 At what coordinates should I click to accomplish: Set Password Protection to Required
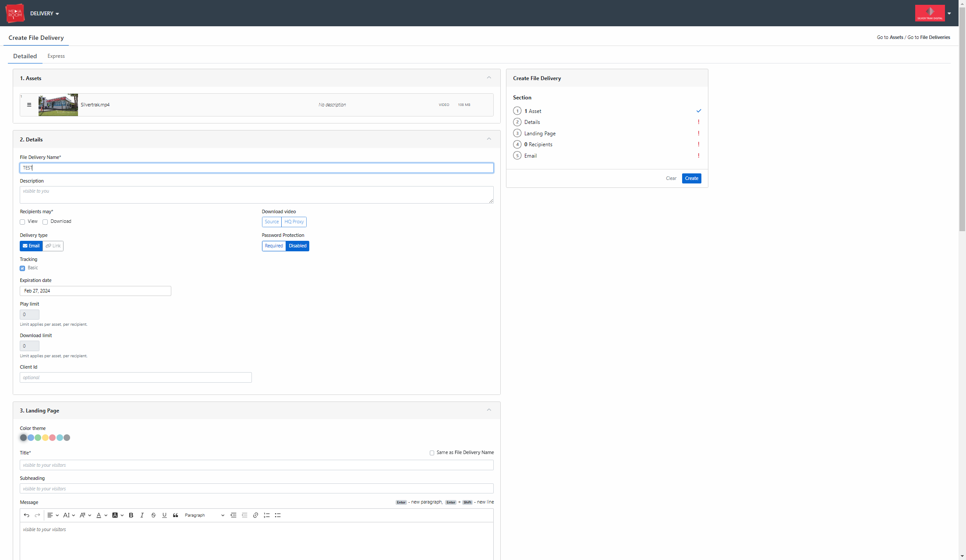coord(274,246)
